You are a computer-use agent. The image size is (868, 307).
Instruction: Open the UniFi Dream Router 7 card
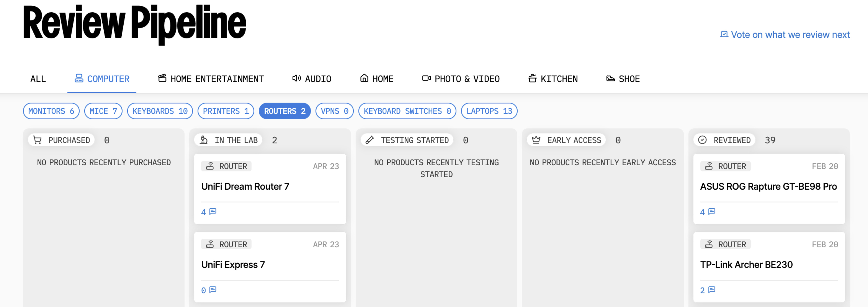[x=270, y=189]
